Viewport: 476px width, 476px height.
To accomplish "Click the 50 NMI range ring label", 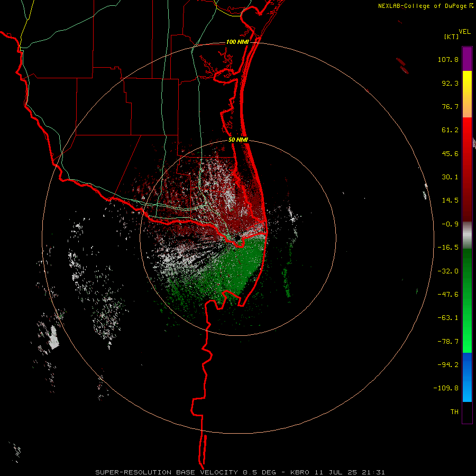I will (238, 140).
